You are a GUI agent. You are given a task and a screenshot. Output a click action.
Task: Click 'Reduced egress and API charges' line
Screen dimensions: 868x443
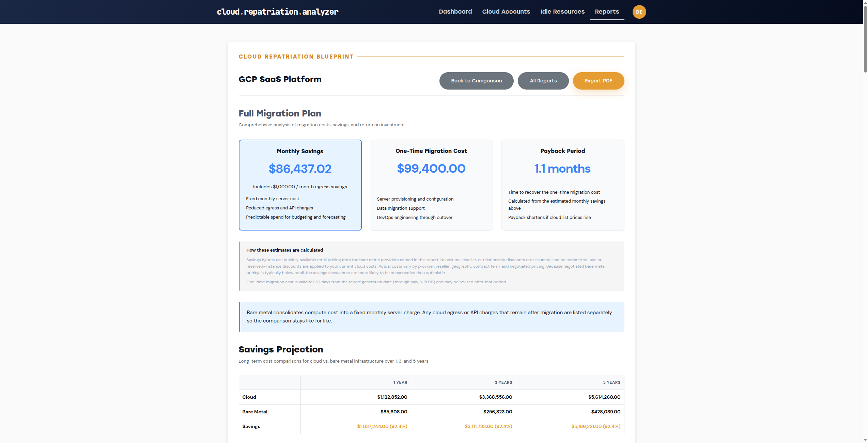(279, 208)
